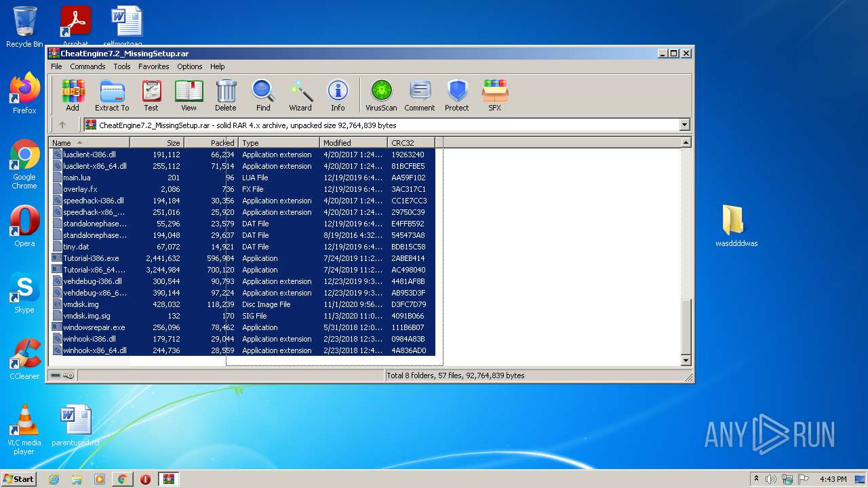
Task: Click Internet Explorer taskbar icon
Action: point(54,479)
